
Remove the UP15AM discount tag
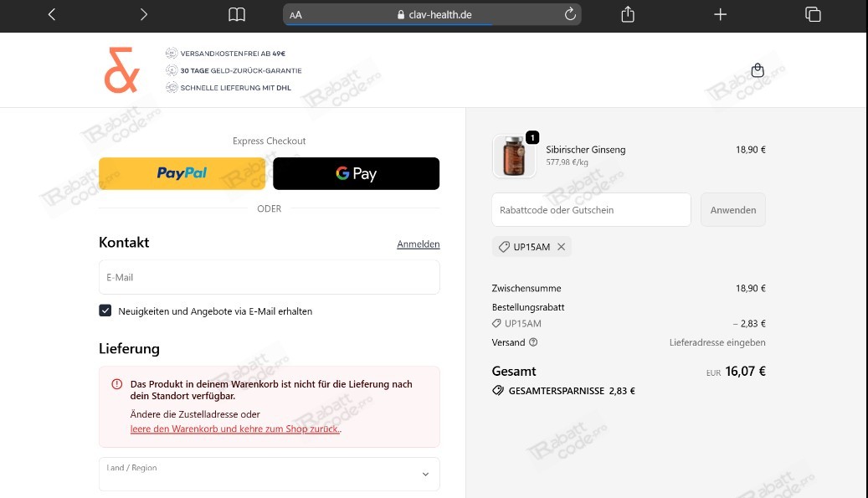click(x=562, y=247)
